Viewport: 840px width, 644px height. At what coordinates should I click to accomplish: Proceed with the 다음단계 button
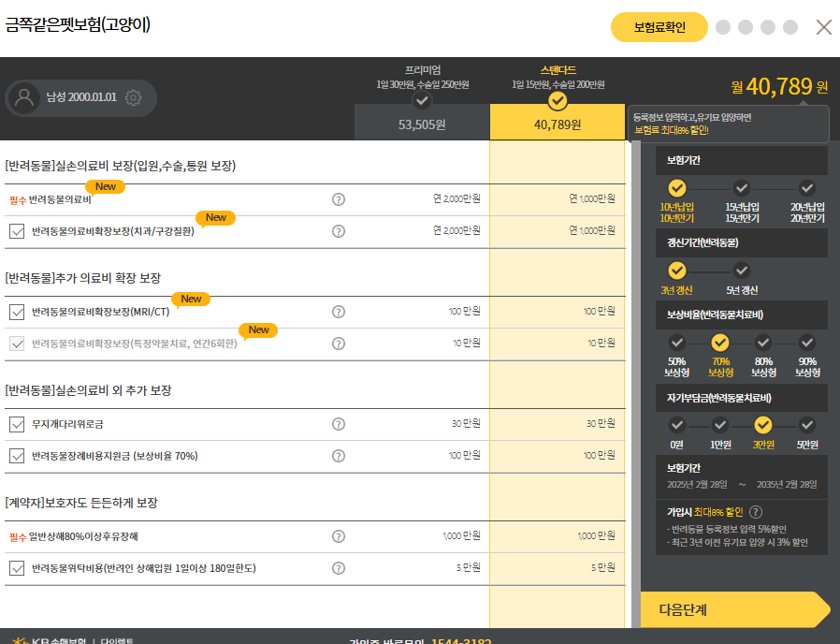point(735,609)
